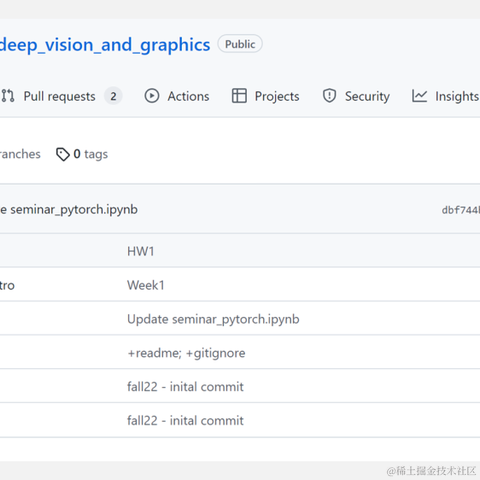Click the Projects table icon
The image size is (480, 480).
[x=239, y=96]
